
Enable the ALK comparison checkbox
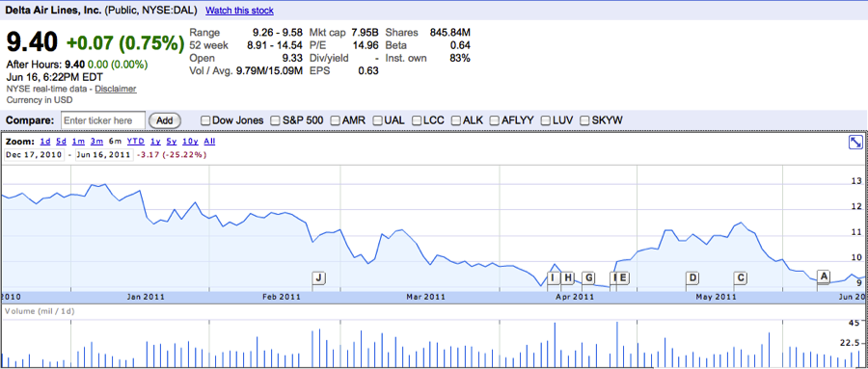[x=457, y=120]
